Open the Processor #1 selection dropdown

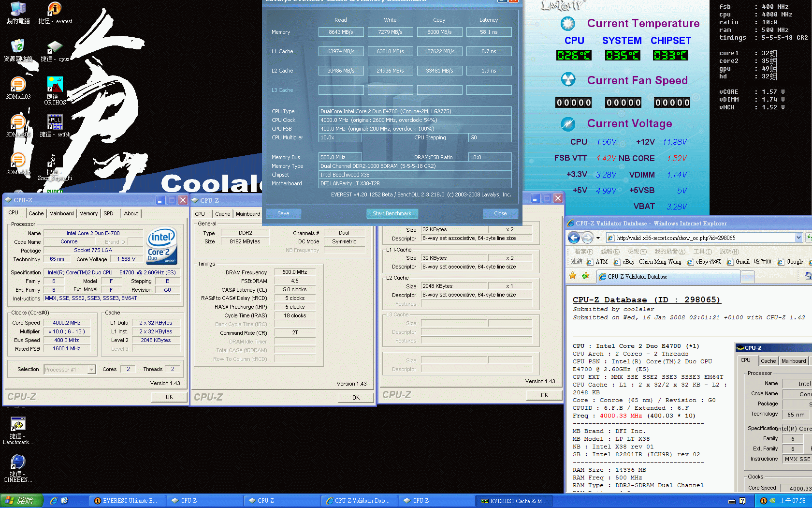pos(91,370)
